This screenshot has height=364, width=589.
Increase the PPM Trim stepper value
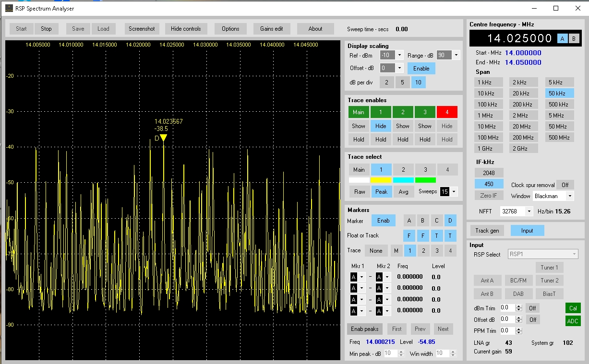point(518,329)
